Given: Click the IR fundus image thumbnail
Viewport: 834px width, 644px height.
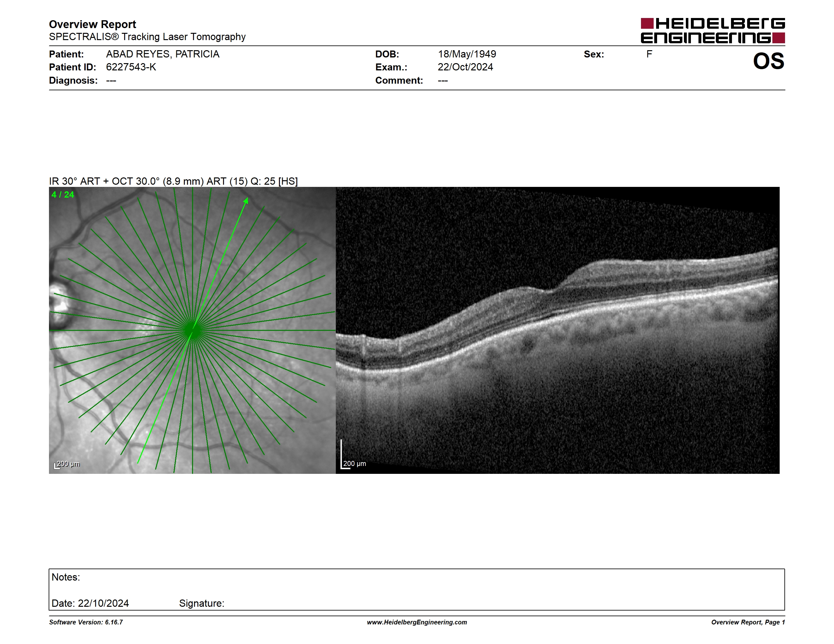Looking at the screenshot, I should [x=192, y=331].
